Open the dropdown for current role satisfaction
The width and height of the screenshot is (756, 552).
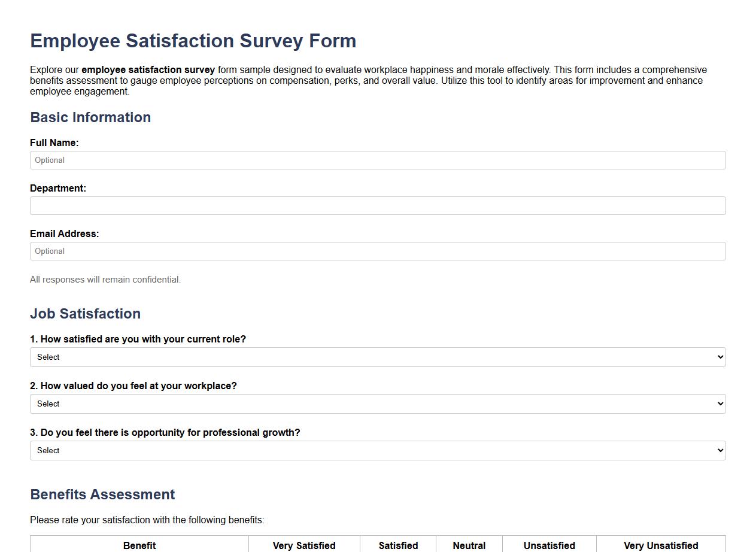pos(378,357)
